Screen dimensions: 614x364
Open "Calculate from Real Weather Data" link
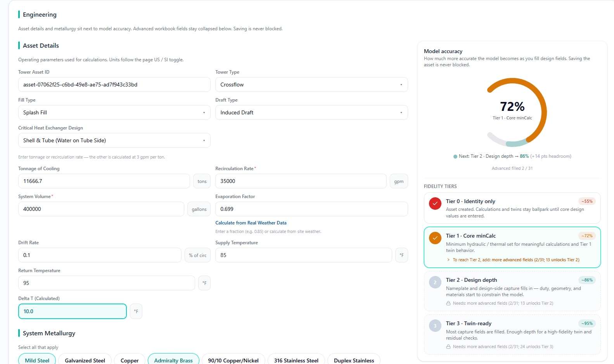pyautogui.click(x=251, y=223)
